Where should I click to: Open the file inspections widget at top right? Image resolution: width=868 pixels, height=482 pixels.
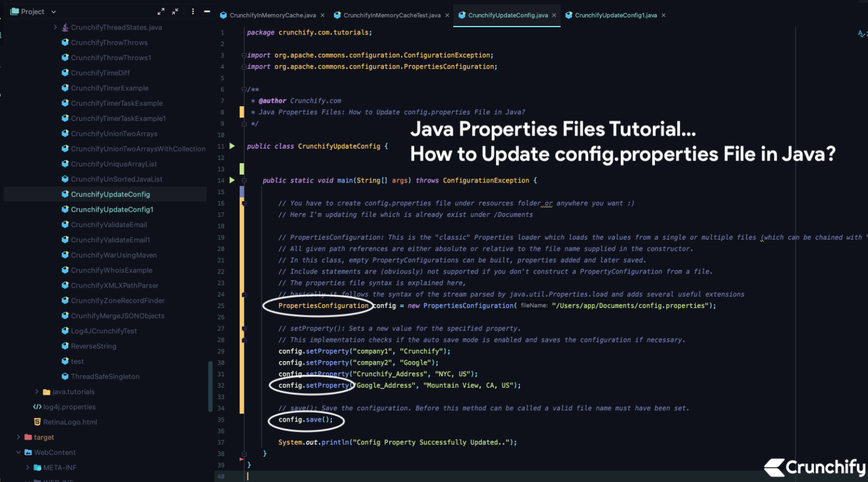click(861, 34)
